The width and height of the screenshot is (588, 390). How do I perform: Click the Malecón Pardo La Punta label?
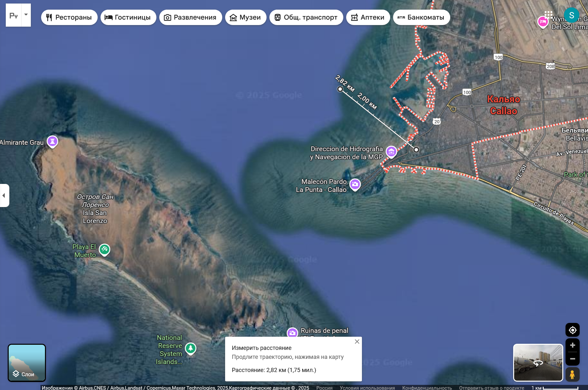coord(321,186)
